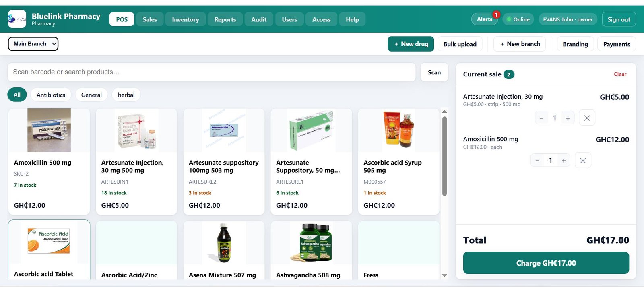The height and width of the screenshot is (287, 644).
Task: Filter products by herbal
Action: 126,95
